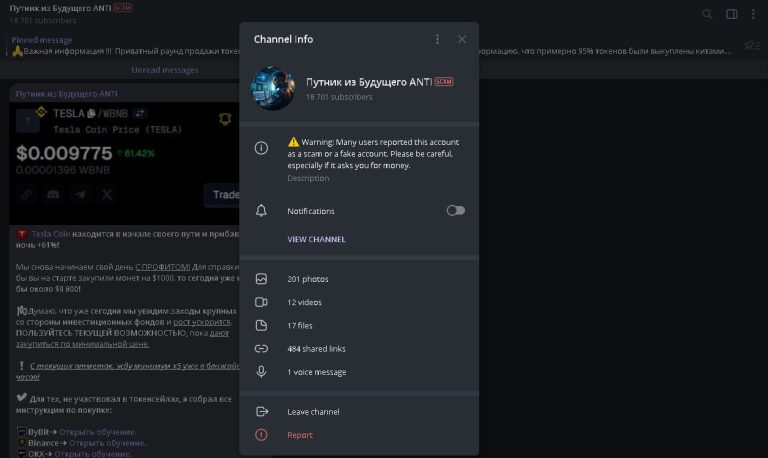
Task: Click the leave channel exit icon
Action: pos(262,411)
